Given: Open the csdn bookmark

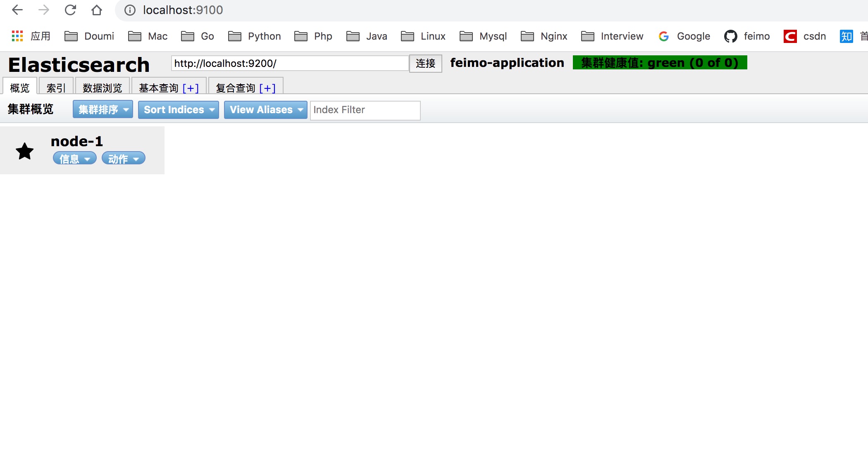Looking at the screenshot, I should (x=805, y=36).
